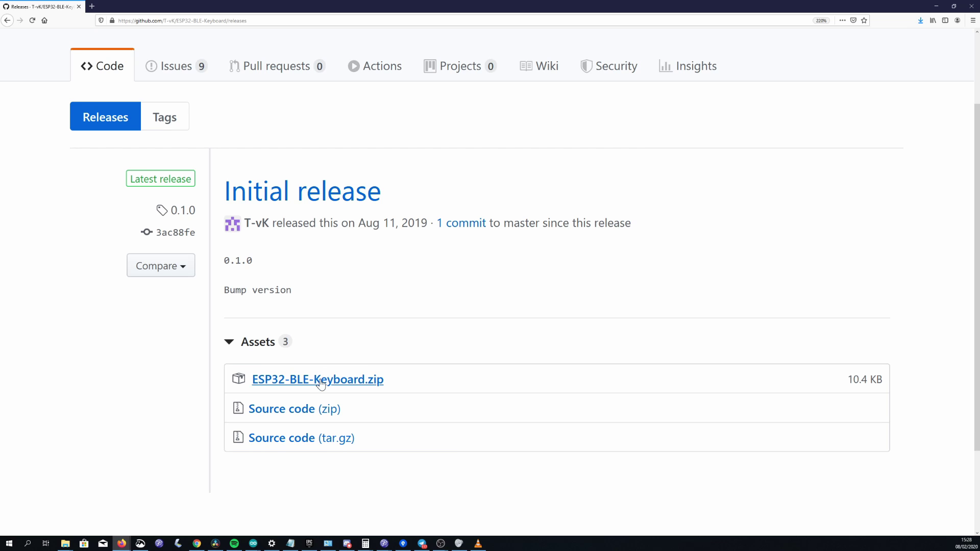
Task: Reset the 220% zoom indicator
Action: (x=821, y=20)
